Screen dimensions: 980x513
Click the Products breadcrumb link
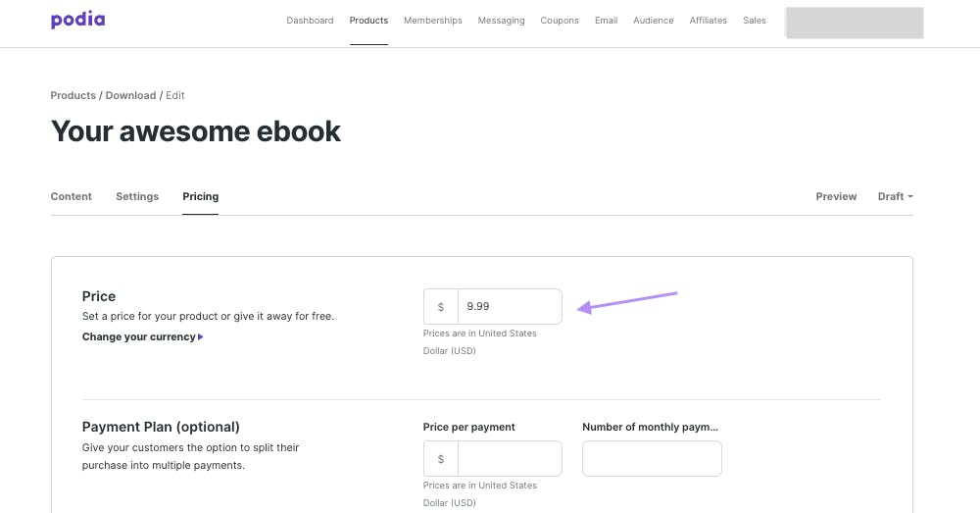[73, 95]
